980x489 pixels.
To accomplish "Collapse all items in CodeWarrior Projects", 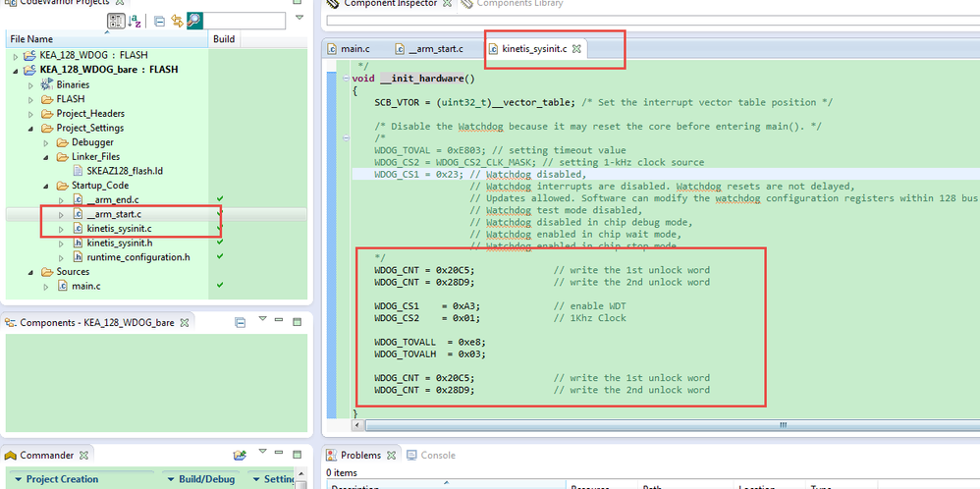I will 159,22.
